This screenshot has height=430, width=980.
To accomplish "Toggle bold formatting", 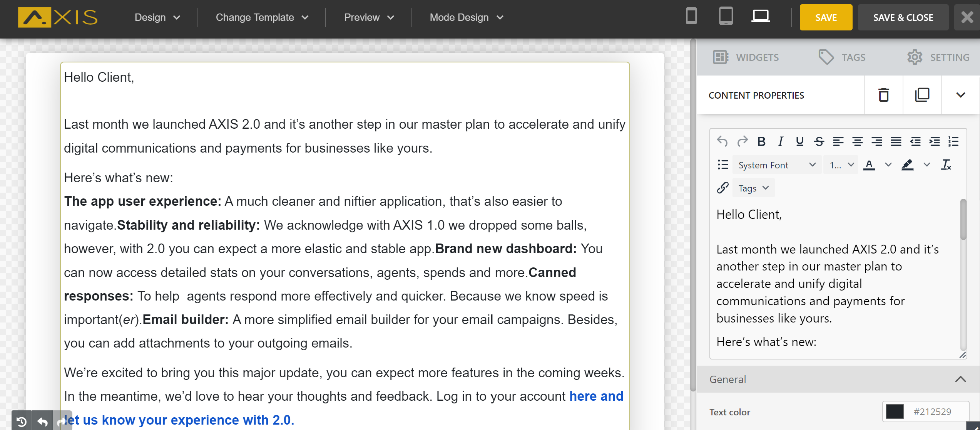I will (x=761, y=141).
